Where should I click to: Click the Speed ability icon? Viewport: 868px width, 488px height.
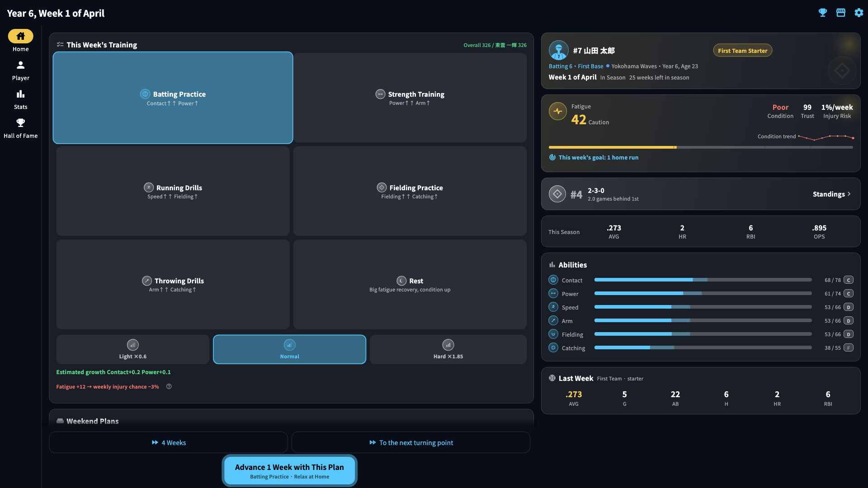pyautogui.click(x=553, y=307)
